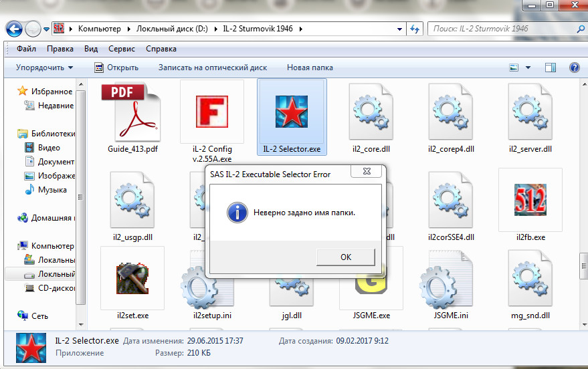The height and width of the screenshot is (369, 588).
Task: Open the Справка menu
Action: click(x=161, y=49)
